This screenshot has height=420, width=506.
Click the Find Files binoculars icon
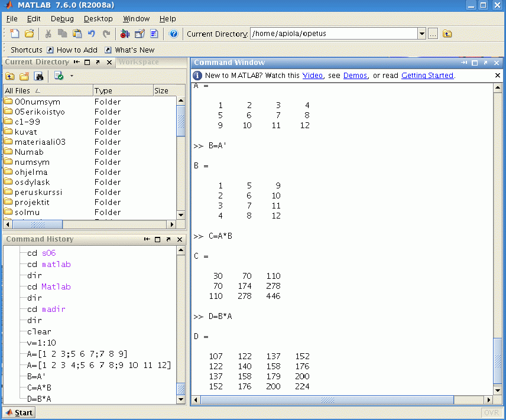pyautogui.click(x=39, y=76)
